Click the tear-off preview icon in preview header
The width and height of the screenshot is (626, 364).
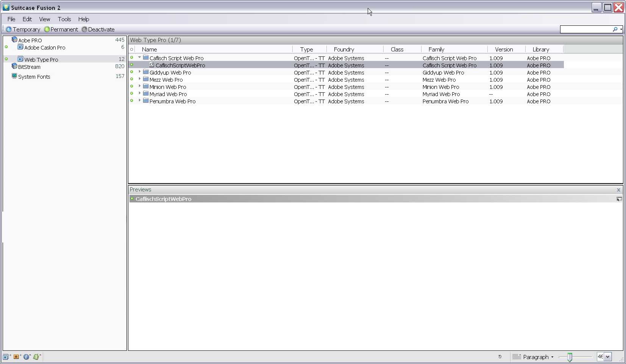[619, 199]
